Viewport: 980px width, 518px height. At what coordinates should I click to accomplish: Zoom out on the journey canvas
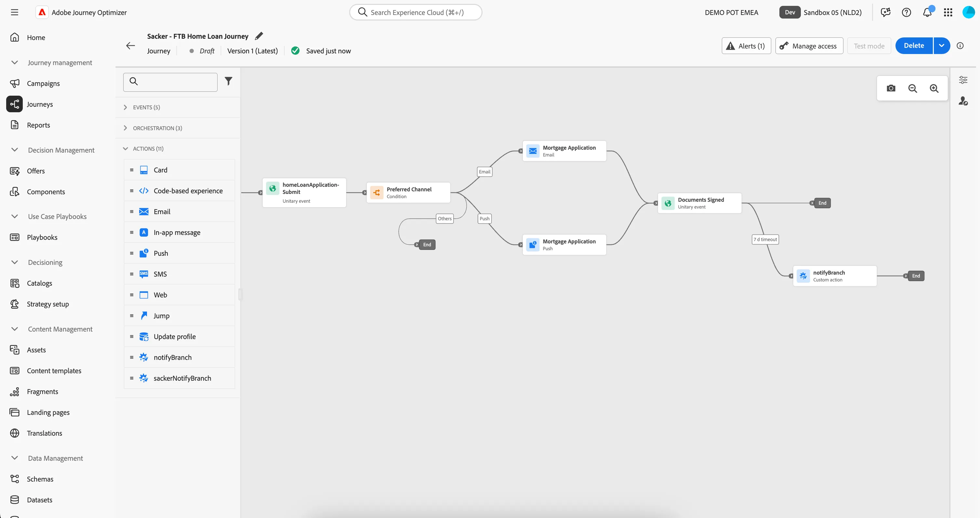913,88
